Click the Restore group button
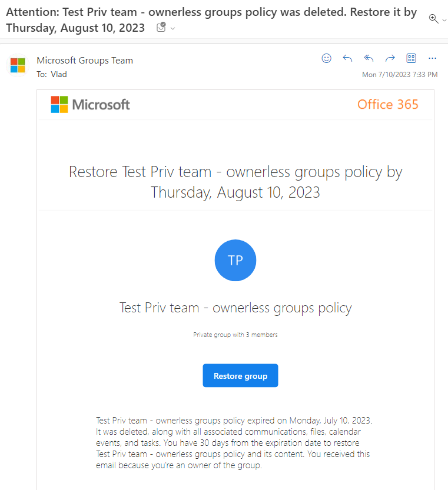The image size is (448, 490). (x=240, y=376)
